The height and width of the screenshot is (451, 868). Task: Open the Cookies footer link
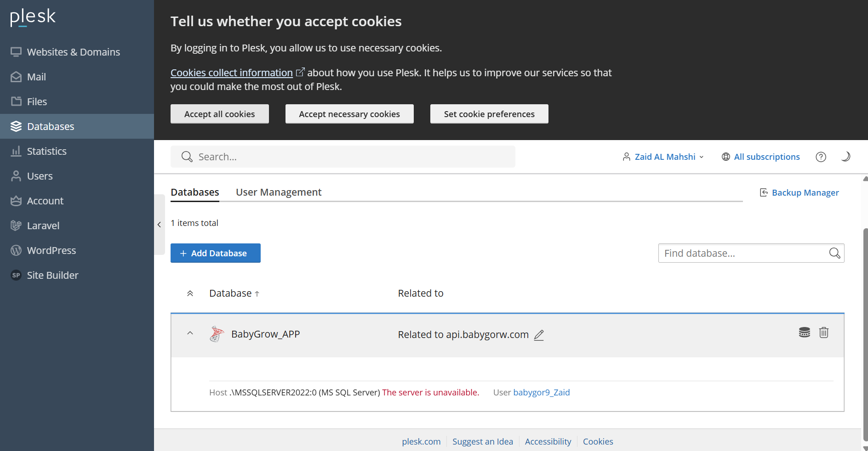tap(598, 441)
